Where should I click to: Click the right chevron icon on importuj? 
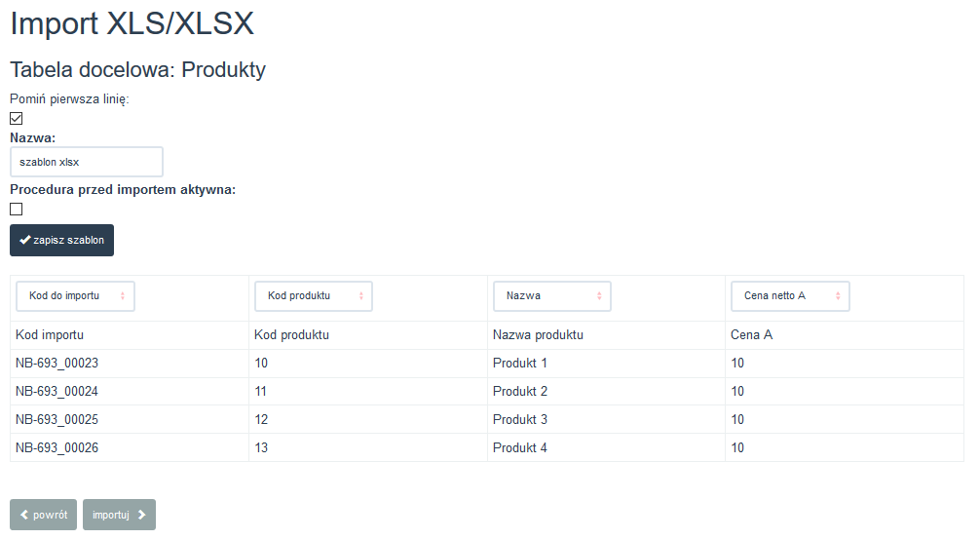(142, 515)
